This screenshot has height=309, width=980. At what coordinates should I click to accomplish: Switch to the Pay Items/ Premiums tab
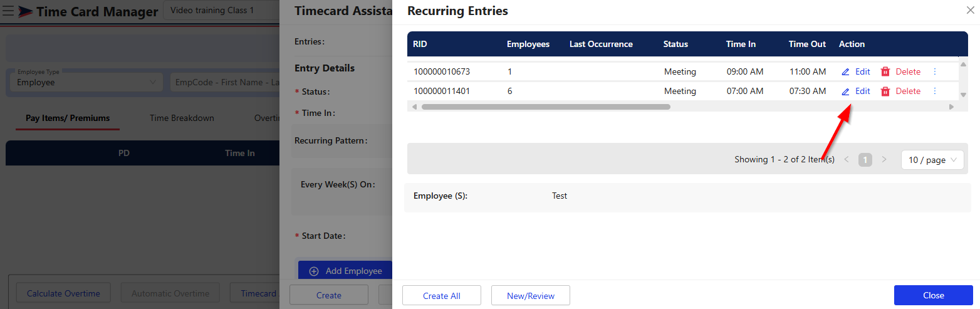[x=68, y=118]
